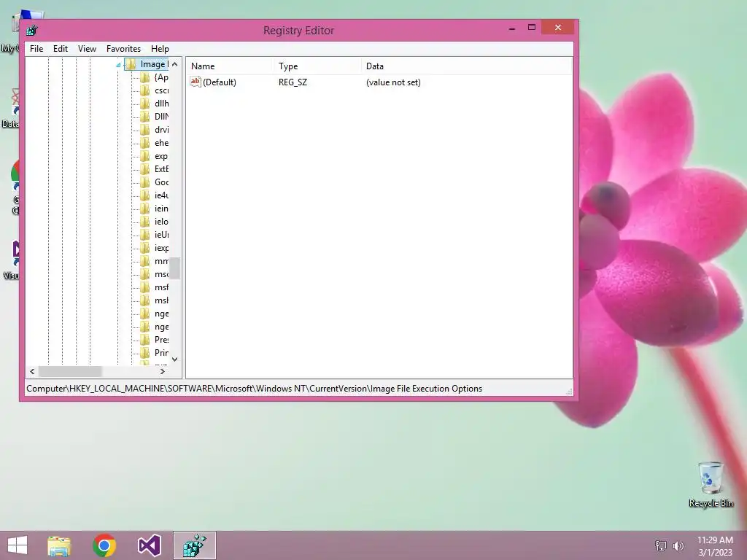Click the folder icon of the exp key

tap(145, 156)
